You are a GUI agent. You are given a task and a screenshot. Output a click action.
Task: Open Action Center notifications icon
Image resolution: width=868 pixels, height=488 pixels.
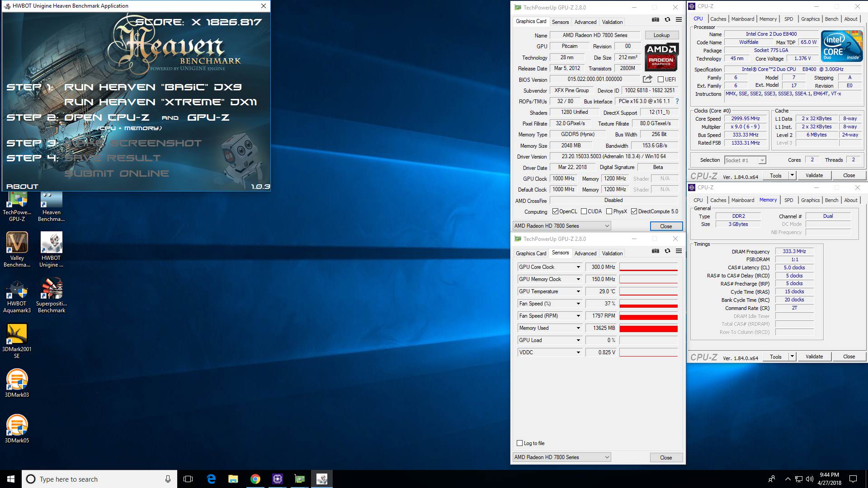853,479
